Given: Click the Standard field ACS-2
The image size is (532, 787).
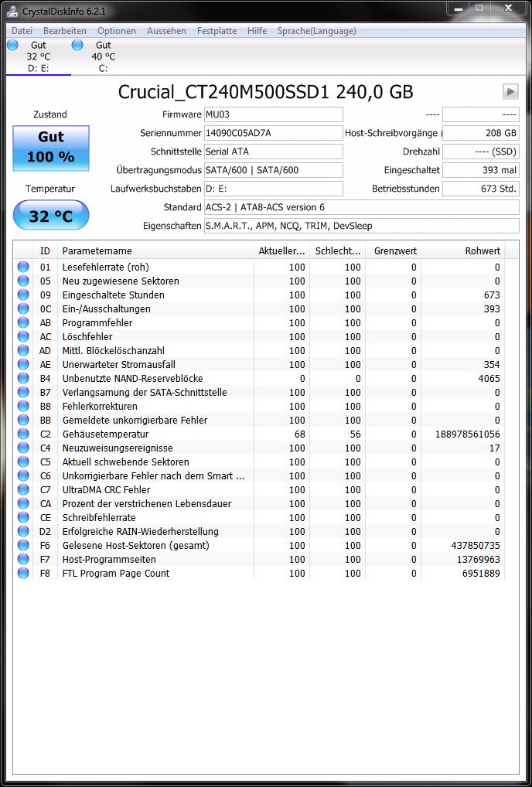Looking at the screenshot, I should (x=361, y=207).
